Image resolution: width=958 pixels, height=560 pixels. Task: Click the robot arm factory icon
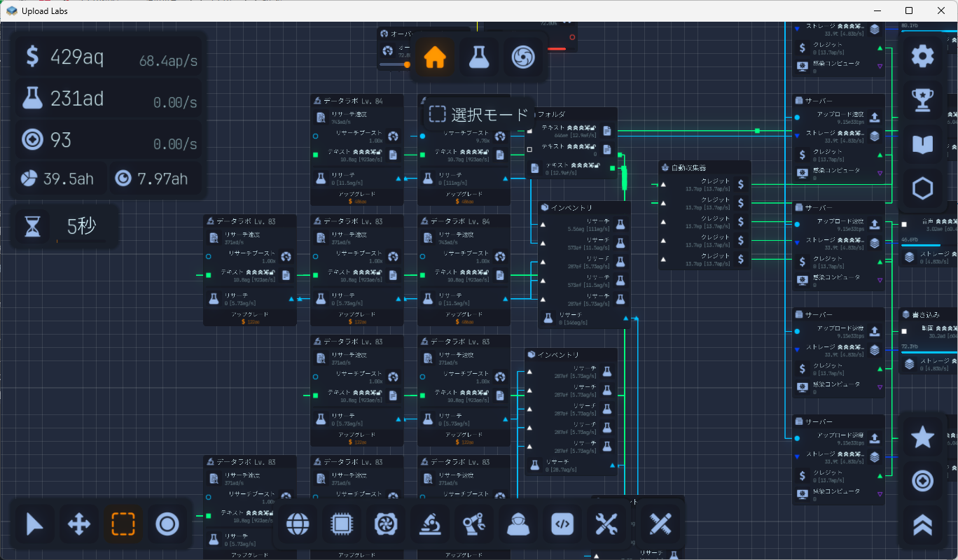click(474, 524)
